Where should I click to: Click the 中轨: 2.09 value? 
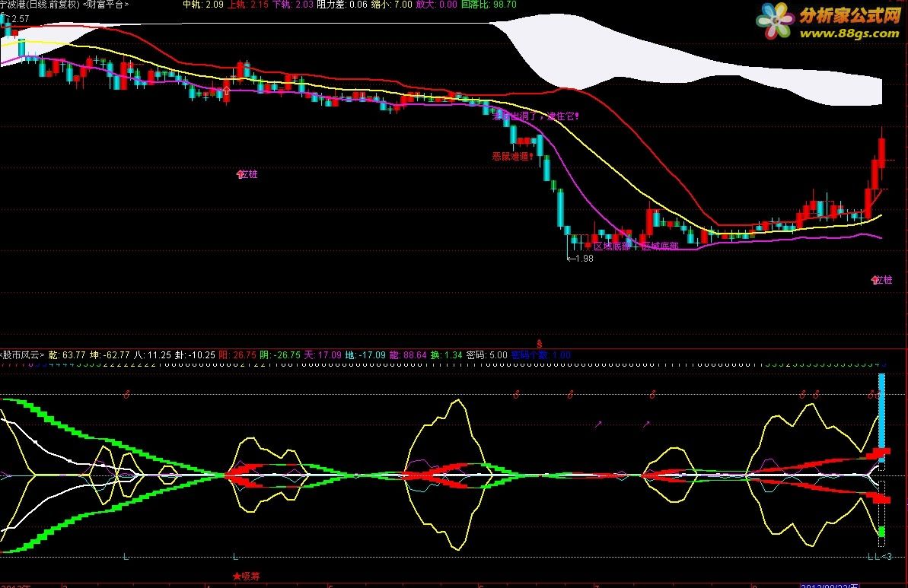203,5
